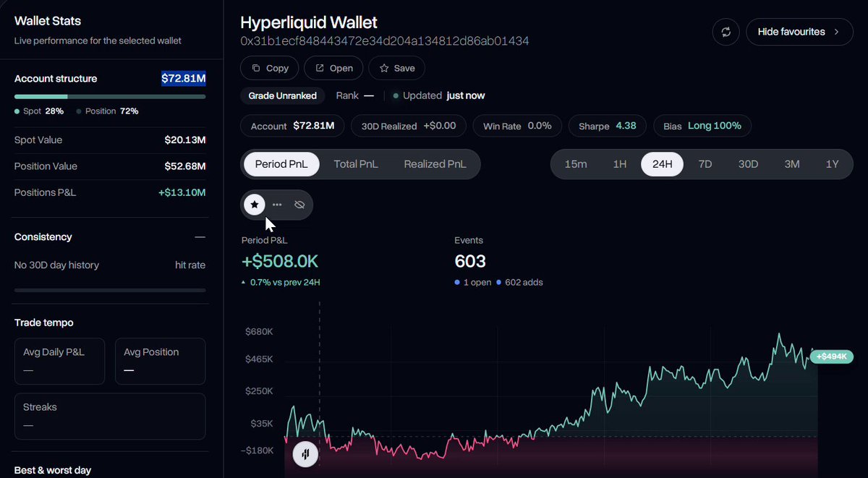Screen dimensions: 868x478
Task: Click the Events count 603
Action: click(x=470, y=261)
